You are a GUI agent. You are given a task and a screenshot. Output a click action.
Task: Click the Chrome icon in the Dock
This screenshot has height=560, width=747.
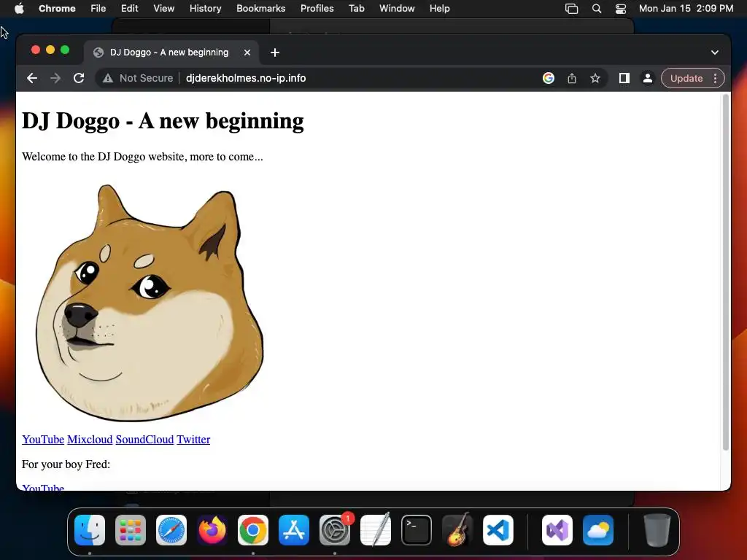click(253, 530)
